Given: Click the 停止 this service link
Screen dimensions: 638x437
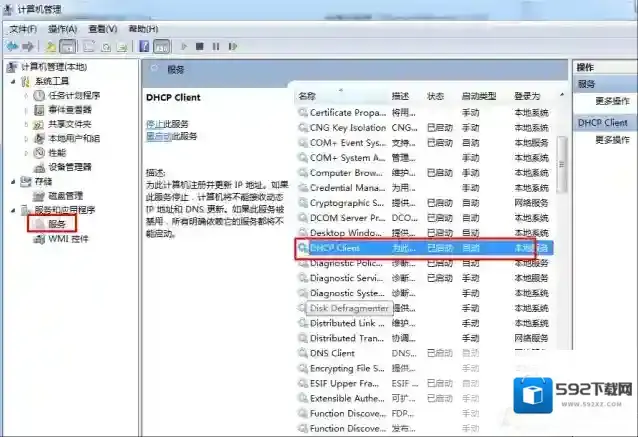Looking at the screenshot, I should (x=154, y=123).
